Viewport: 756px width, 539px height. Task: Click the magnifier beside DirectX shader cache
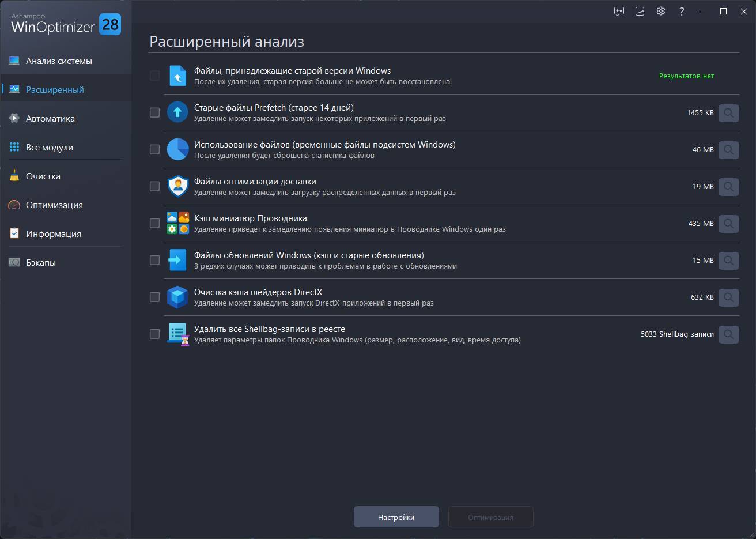point(729,297)
